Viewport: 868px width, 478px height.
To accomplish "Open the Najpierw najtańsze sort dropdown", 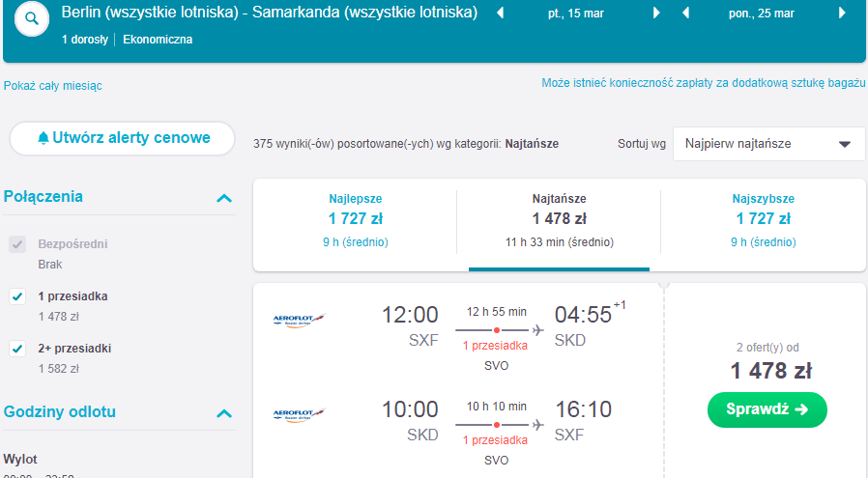I will pos(768,144).
